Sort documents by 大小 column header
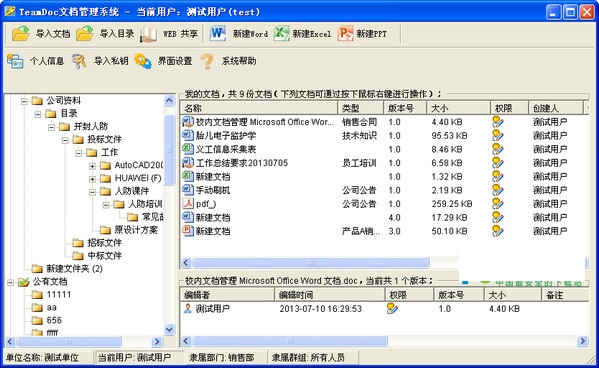 [x=458, y=108]
